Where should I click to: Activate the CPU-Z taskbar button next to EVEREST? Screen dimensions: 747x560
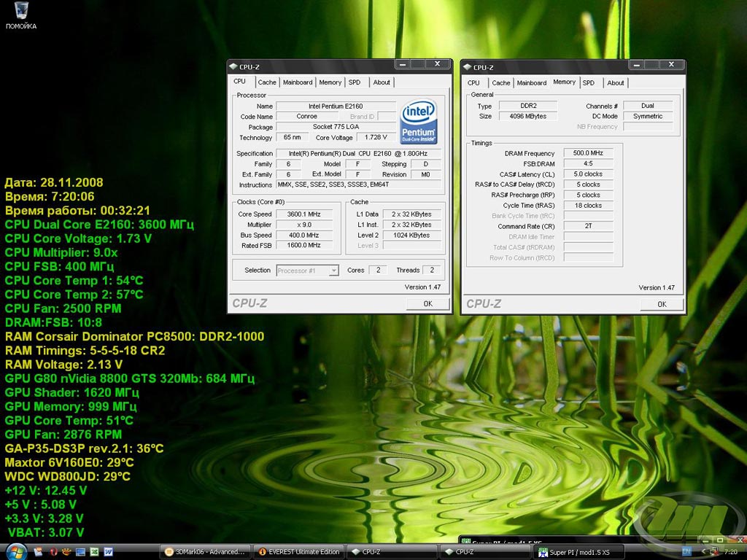(392, 552)
